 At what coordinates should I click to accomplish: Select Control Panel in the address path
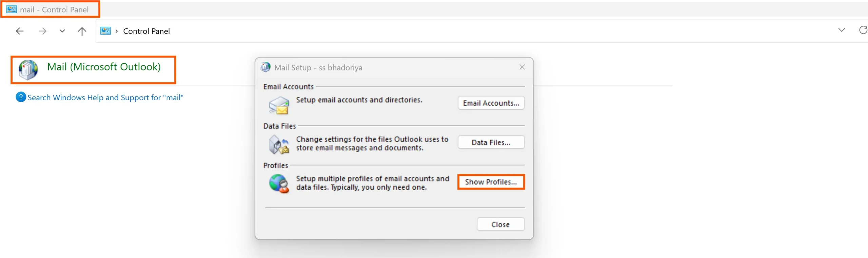(x=146, y=31)
